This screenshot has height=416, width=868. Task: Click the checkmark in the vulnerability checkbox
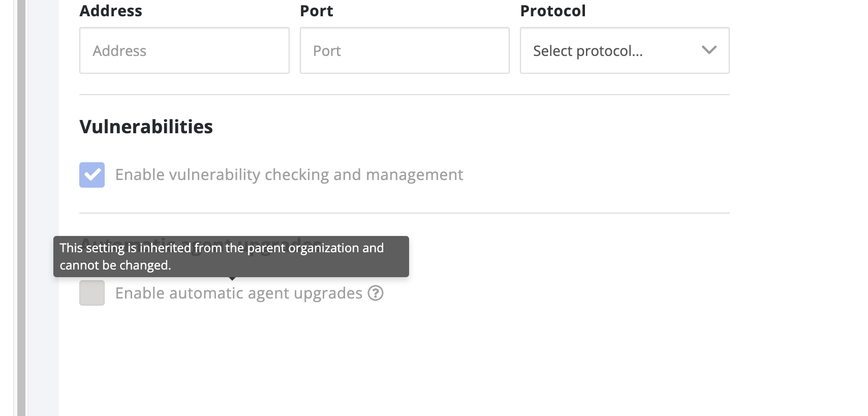click(x=92, y=175)
